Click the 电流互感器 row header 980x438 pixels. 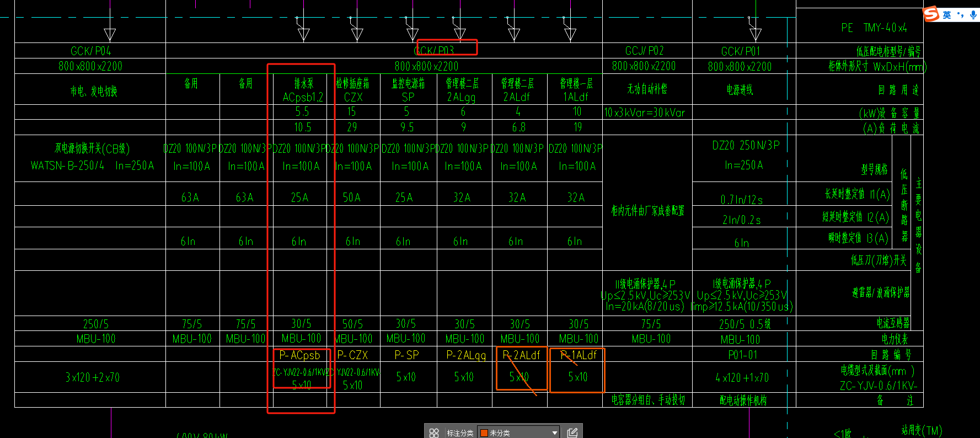tap(893, 323)
